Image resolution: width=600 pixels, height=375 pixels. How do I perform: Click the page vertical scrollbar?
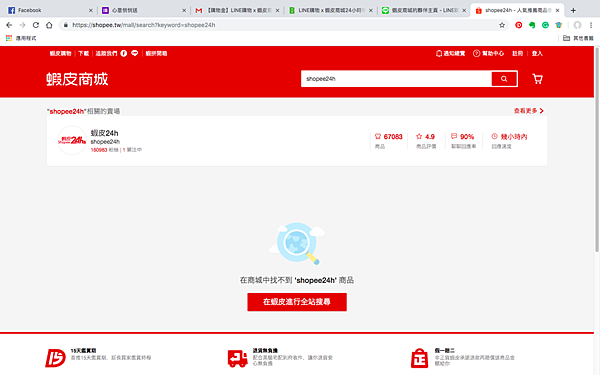pos(597,149)
